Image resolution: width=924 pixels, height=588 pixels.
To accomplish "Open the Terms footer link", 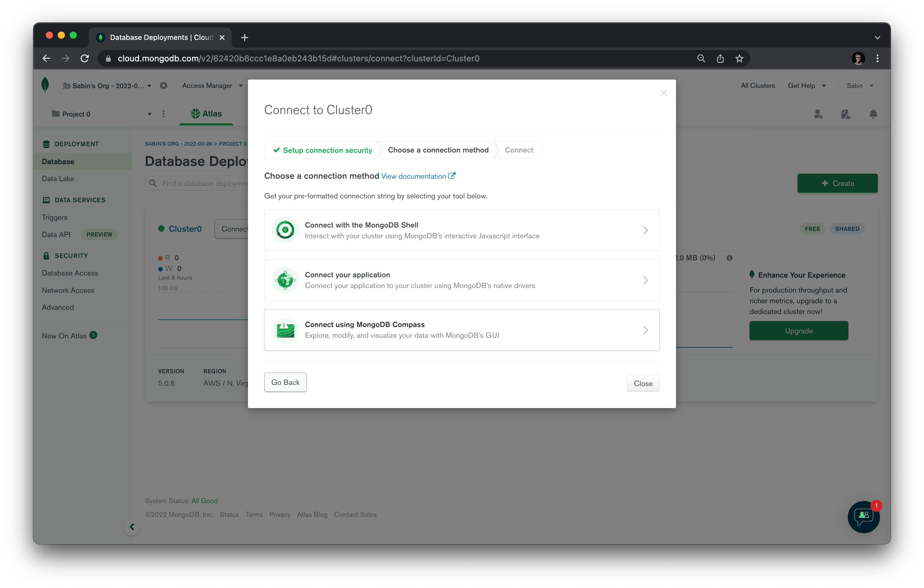I will pyautogui.click(x=254, y=515).
